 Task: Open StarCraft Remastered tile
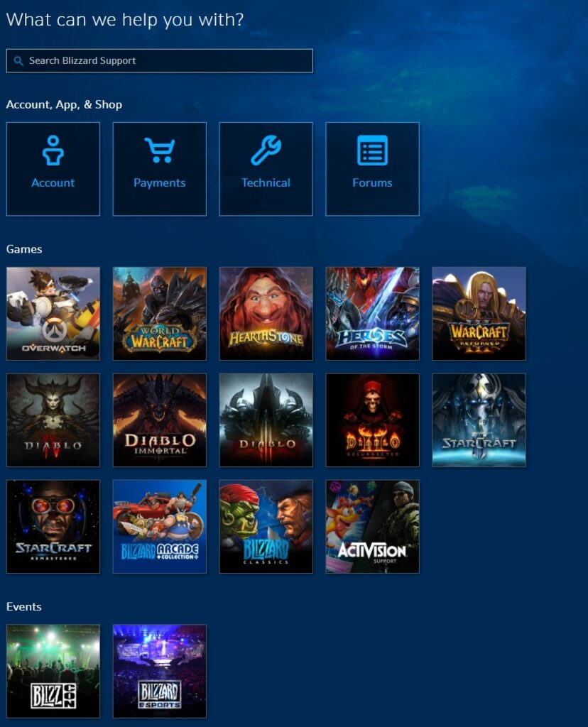point(53,527)
